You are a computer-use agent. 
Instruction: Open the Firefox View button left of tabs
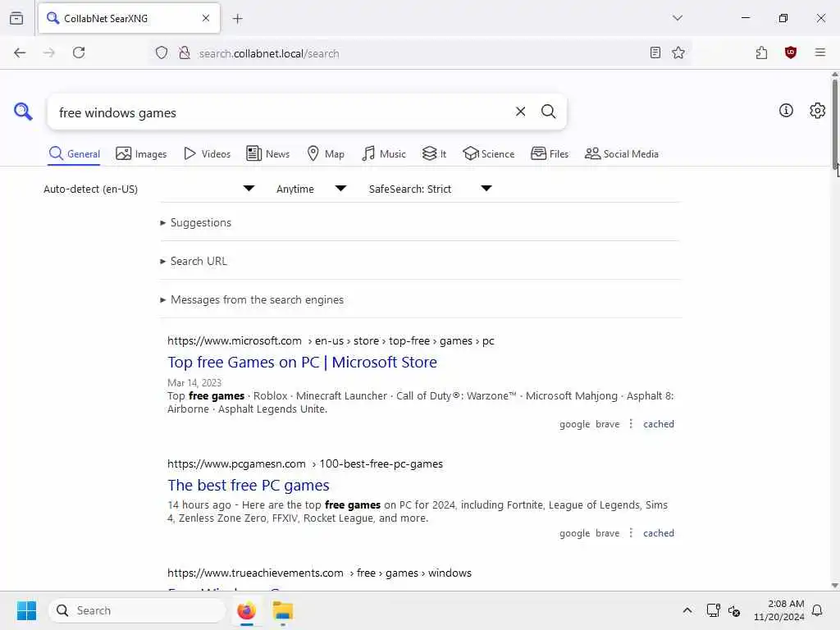pyautogui.click(x=16, y=18)
